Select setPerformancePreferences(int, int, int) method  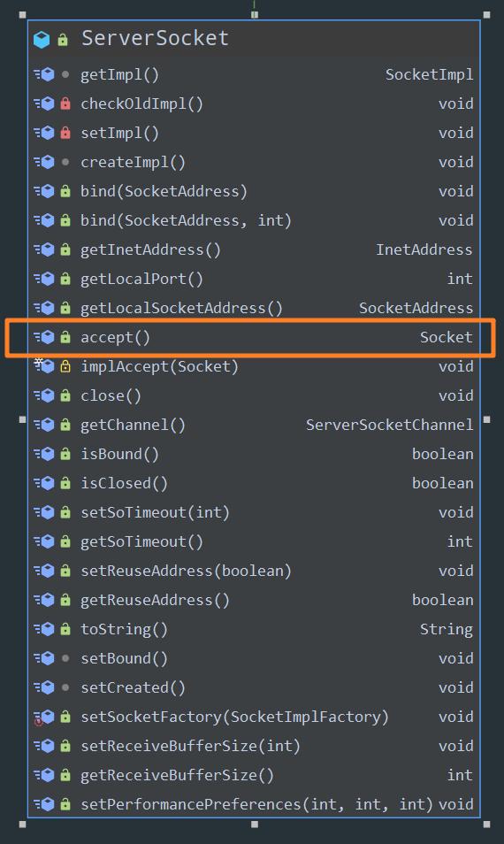(x=256, y=805)
